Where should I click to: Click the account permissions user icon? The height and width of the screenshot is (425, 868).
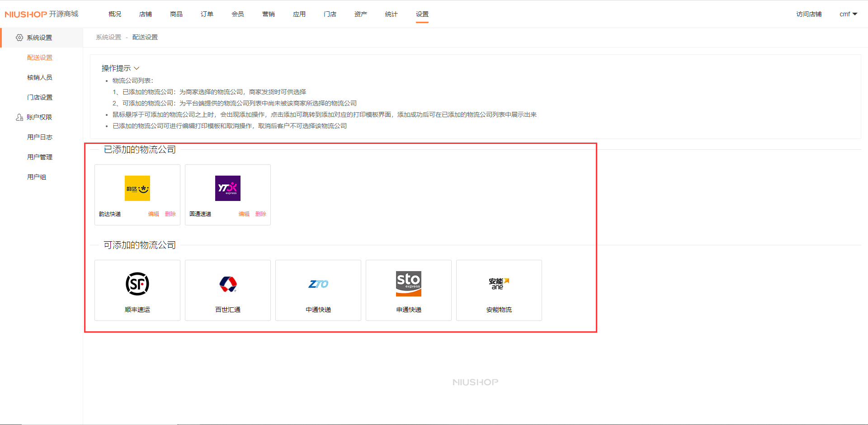[19, 117]
